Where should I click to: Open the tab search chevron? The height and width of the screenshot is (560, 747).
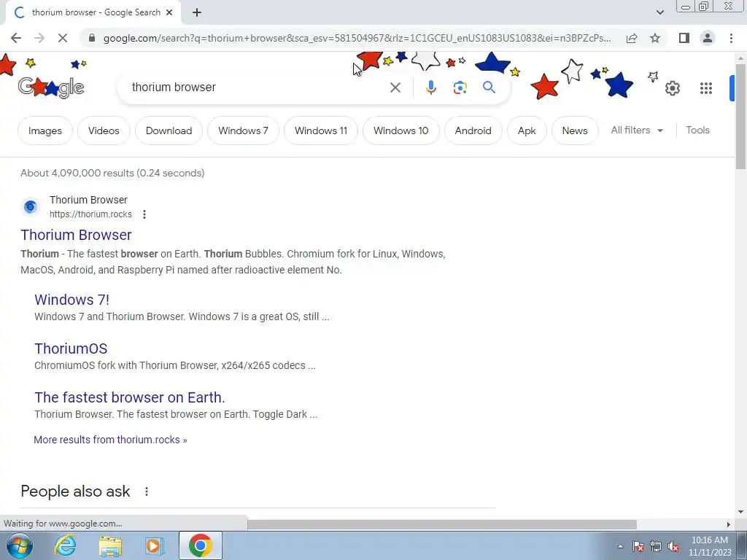pyautogui.click(x=659, y=12)
